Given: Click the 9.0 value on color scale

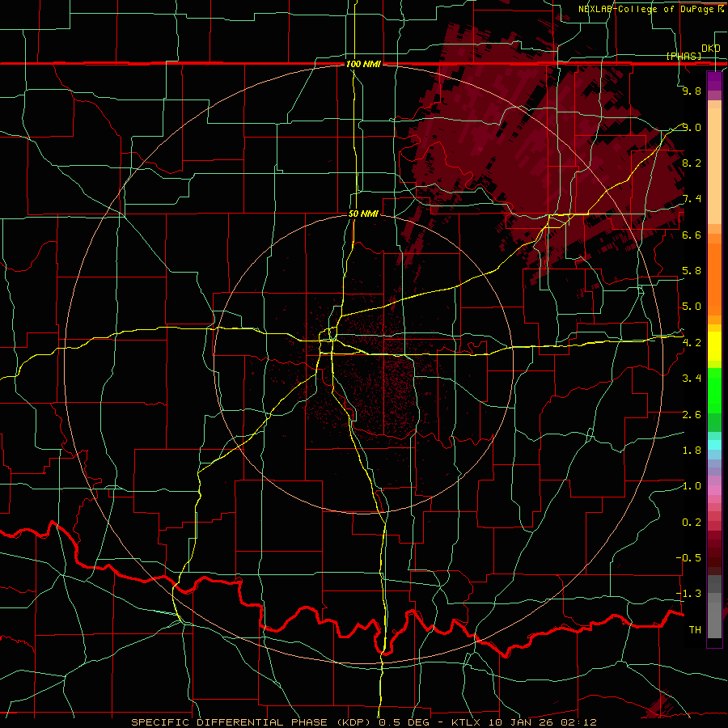Looking at the screenshot, I should pyautogui.click(x=692, y=127).
